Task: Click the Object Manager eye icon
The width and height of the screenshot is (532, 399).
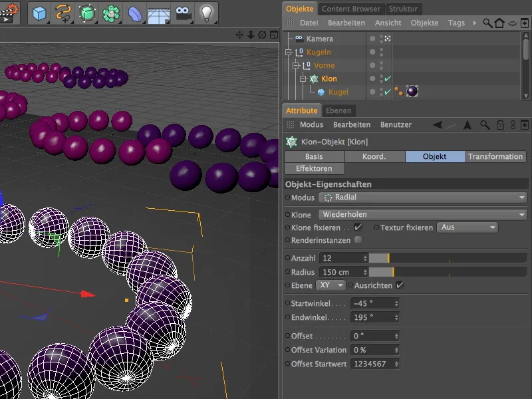Action: 513,23
